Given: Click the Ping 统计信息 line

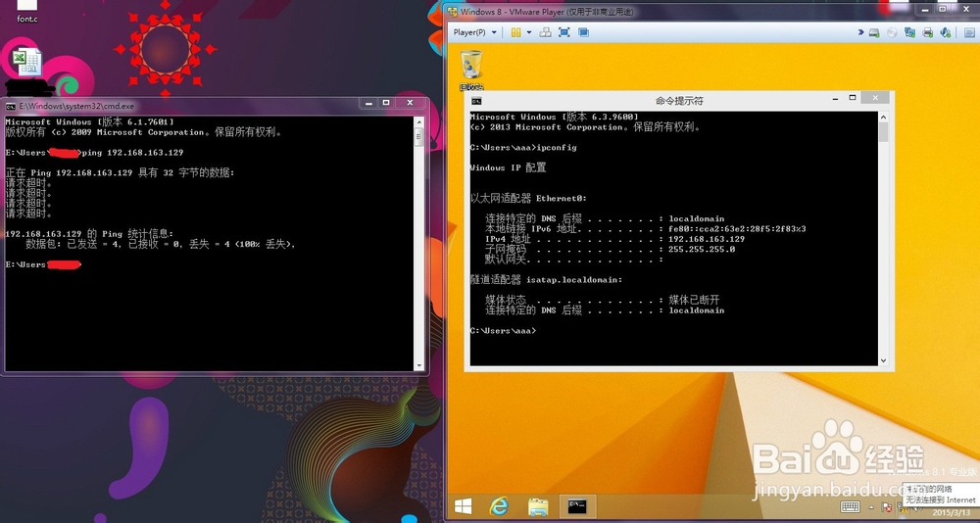Looking at the screenshot, I should [89, 234].
